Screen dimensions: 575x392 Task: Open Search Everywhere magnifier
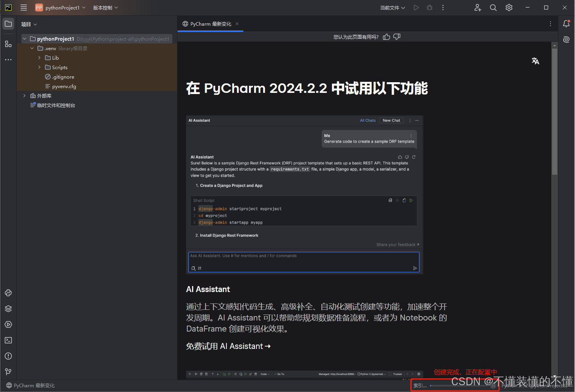(493, 8)
